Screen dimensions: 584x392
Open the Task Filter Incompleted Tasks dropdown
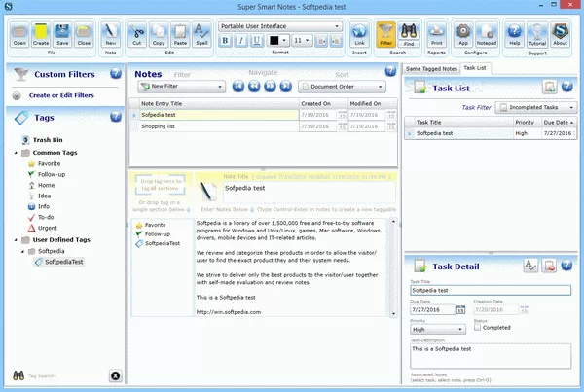click(x=533, y=106)
